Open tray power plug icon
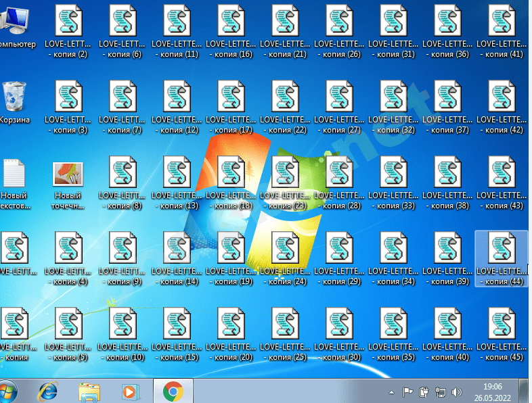This screenshot has height=403, width=532. (x=424, y=392)
